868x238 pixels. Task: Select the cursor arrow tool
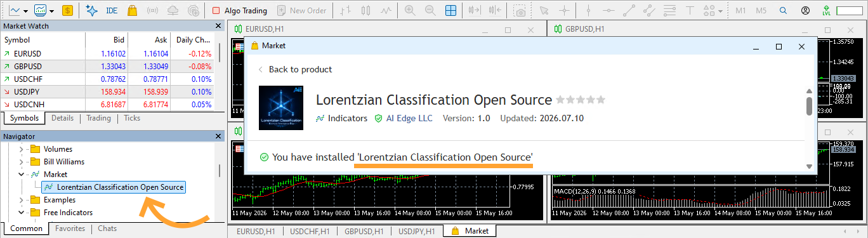point(543,11)
